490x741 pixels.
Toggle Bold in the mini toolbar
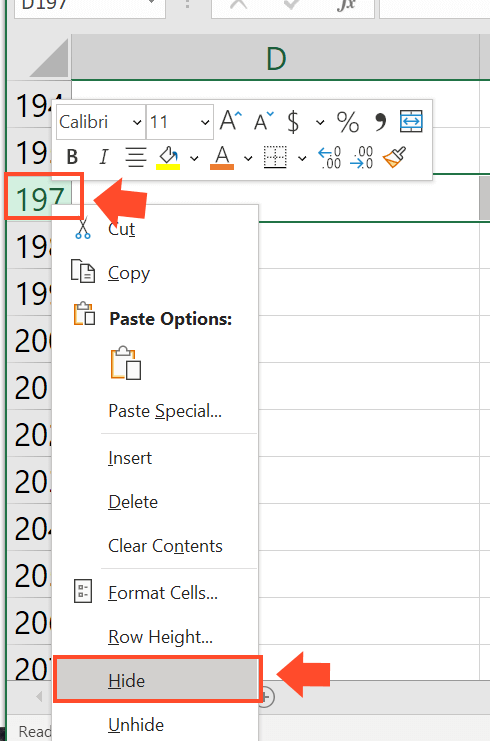click(x=72, y=156)
